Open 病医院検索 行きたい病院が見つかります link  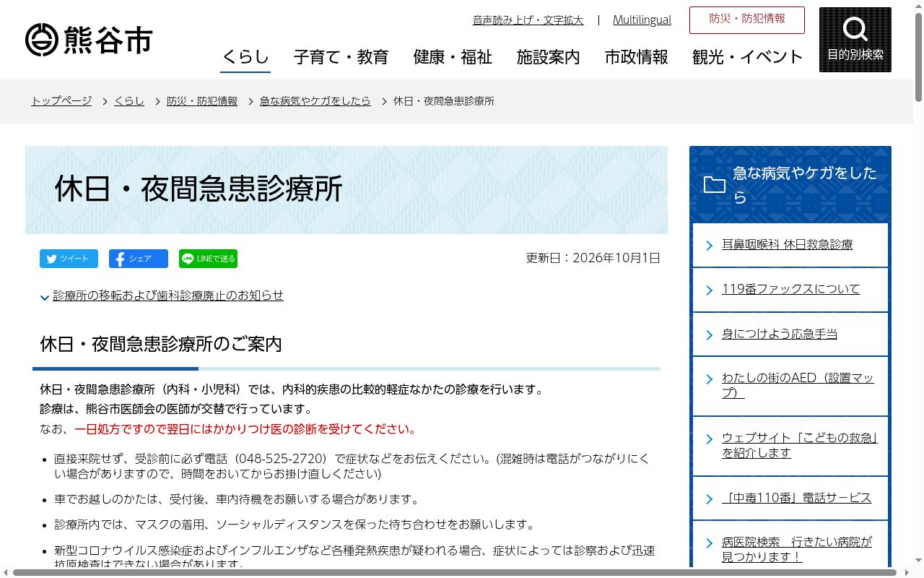(797, 550)
